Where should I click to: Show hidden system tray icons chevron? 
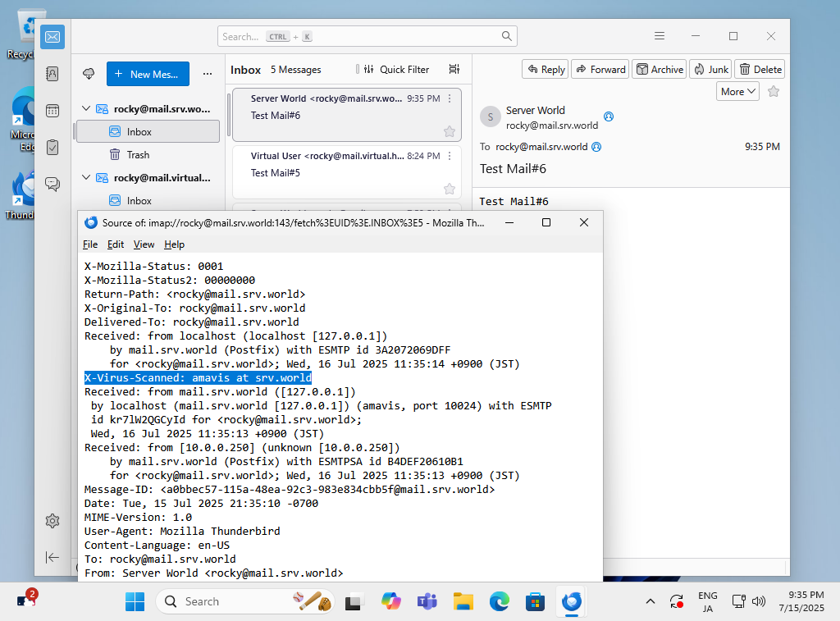pos(651,601)
